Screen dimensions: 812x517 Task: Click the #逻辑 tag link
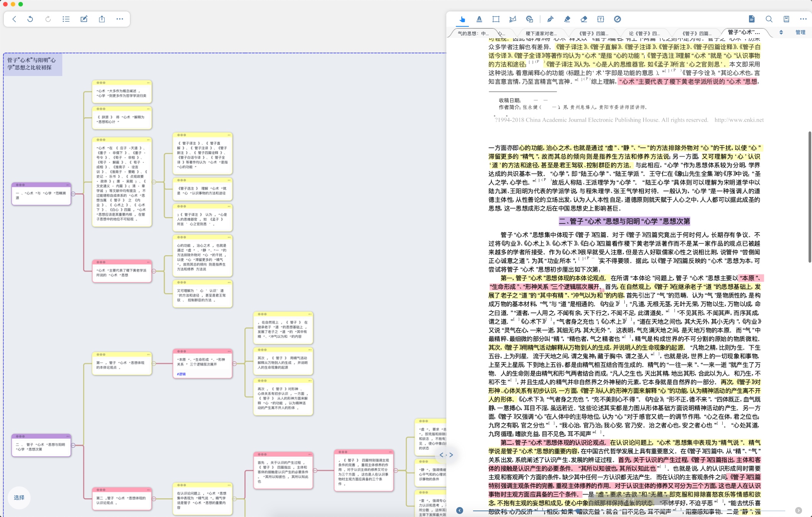pyautogui.click(x=181, y=374)
